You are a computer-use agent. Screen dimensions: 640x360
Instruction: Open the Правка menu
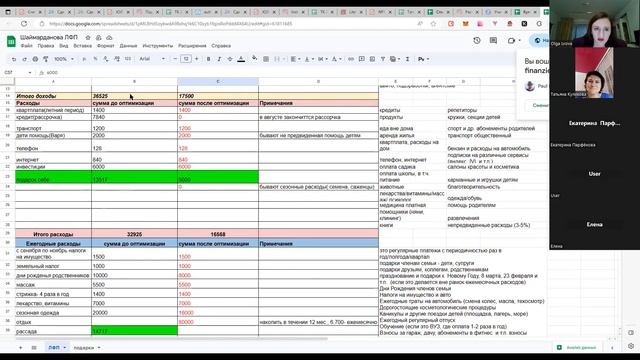(46, 46)
